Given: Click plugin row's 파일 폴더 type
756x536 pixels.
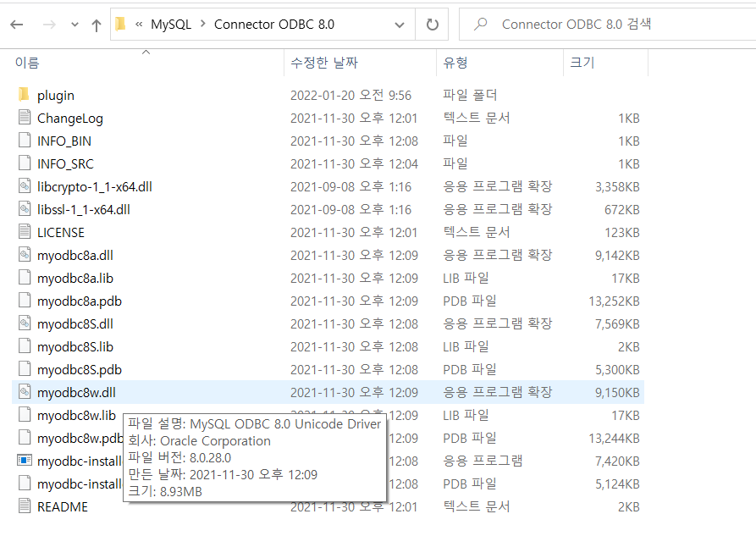Looking at the screenshot, I should (x=470, y=95).
